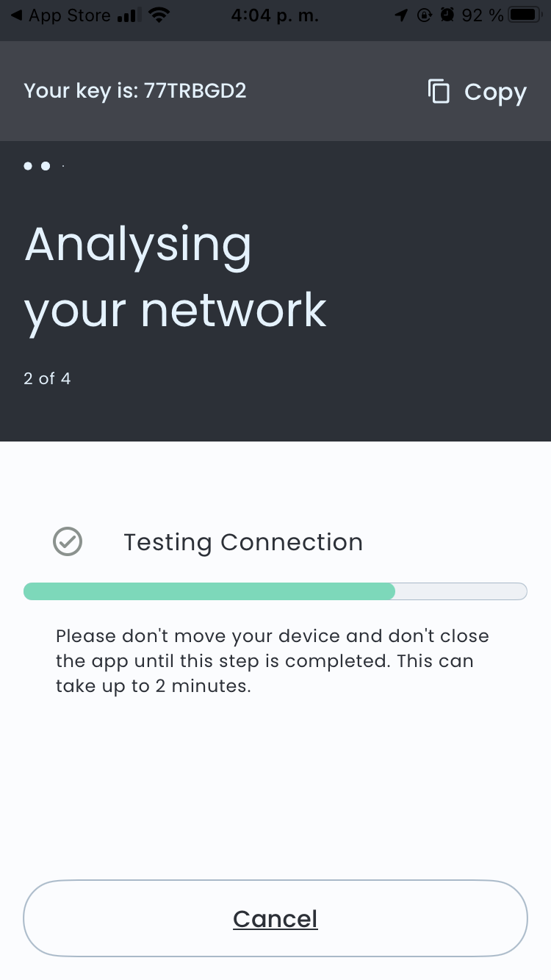Tap the location arrow status icon
Screen dimensions: 551x980
point(401,15)
